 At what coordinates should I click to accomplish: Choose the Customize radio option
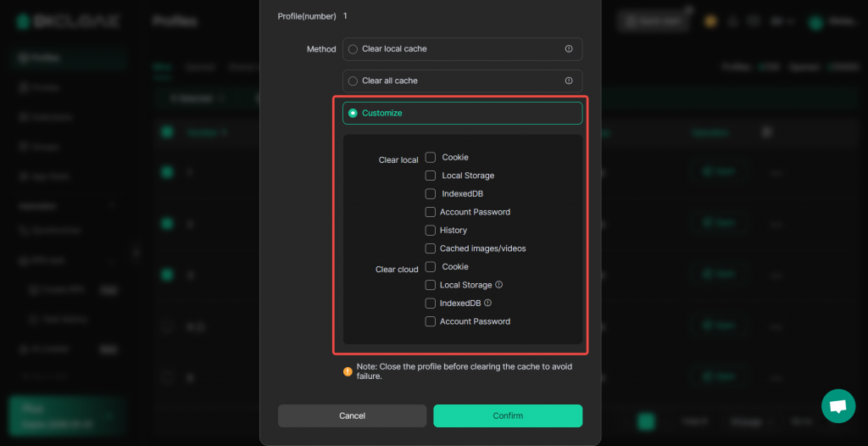pos(353,113)
